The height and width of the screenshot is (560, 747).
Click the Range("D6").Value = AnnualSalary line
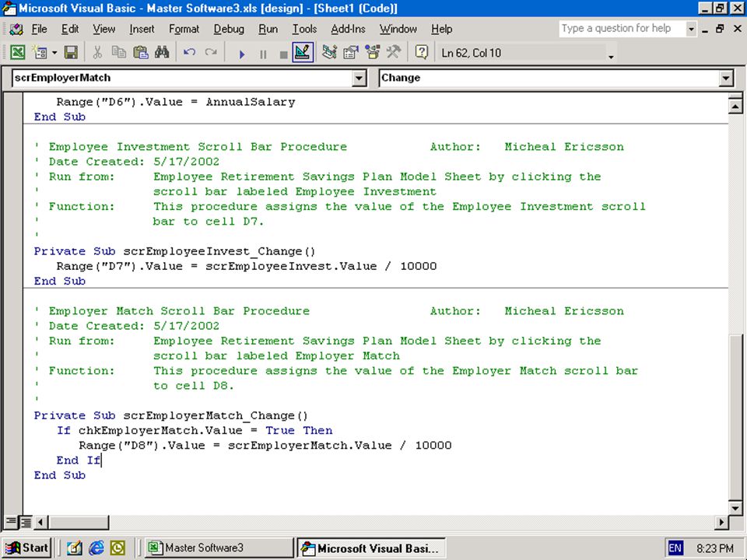tap(175, 102)
